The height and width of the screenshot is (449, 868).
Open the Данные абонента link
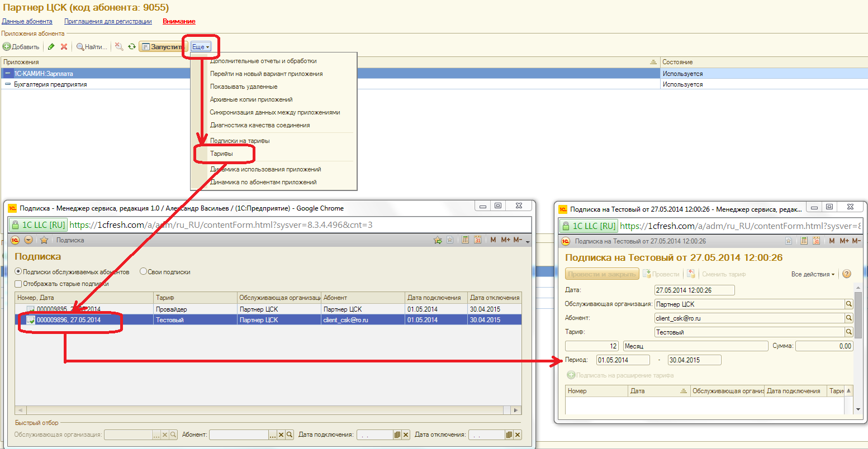pos(27,21)
